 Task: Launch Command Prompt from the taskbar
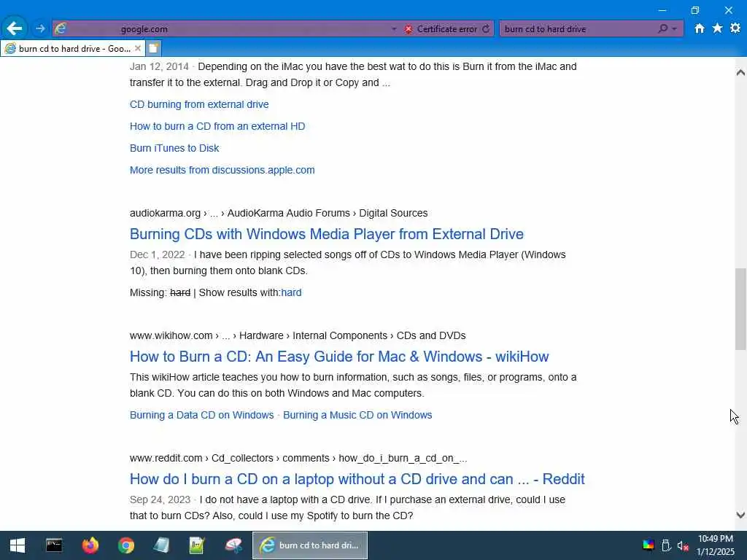[54, 545]
